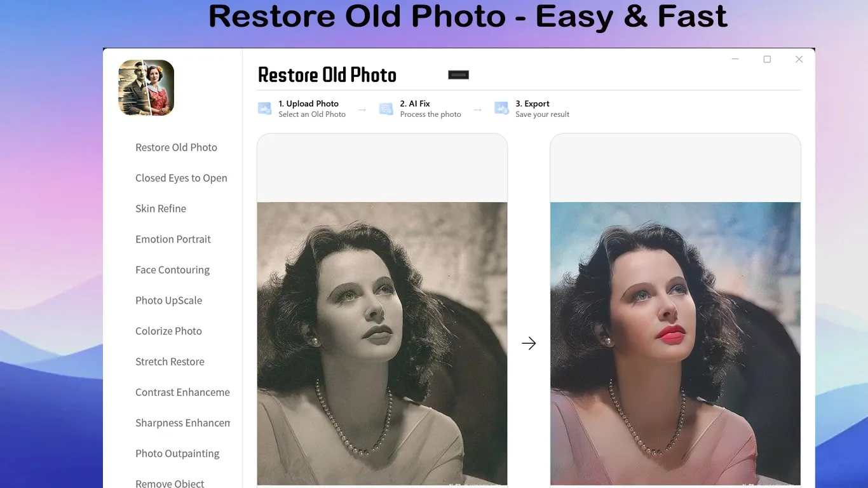
Task: Select Remove Object in sidebar
Action: pos(170,484)
